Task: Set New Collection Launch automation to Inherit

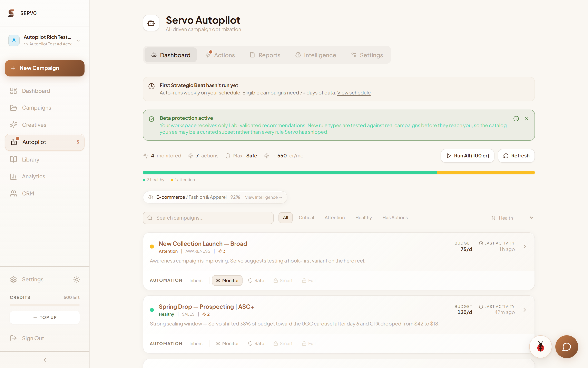Action: [x=196, y=280]
